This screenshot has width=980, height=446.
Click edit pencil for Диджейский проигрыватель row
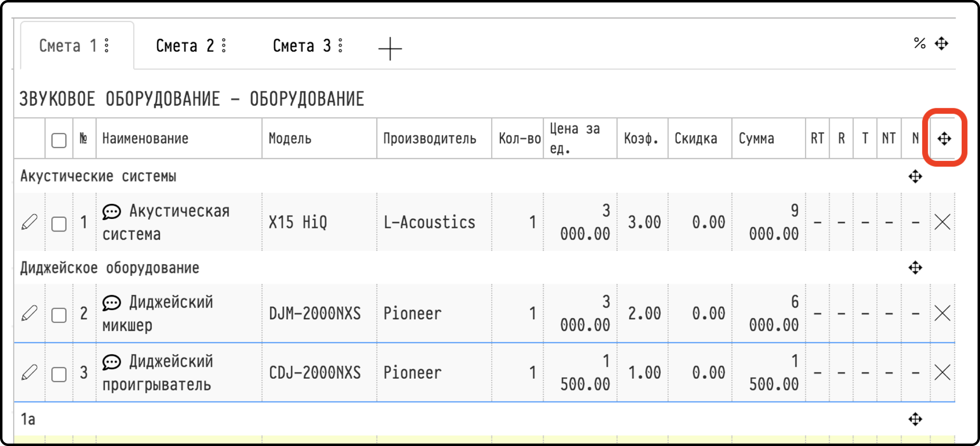[x=29, y=372]
